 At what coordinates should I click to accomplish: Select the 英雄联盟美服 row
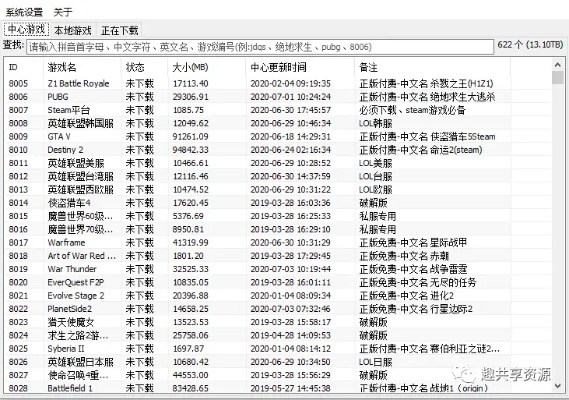tap(278, 163)
